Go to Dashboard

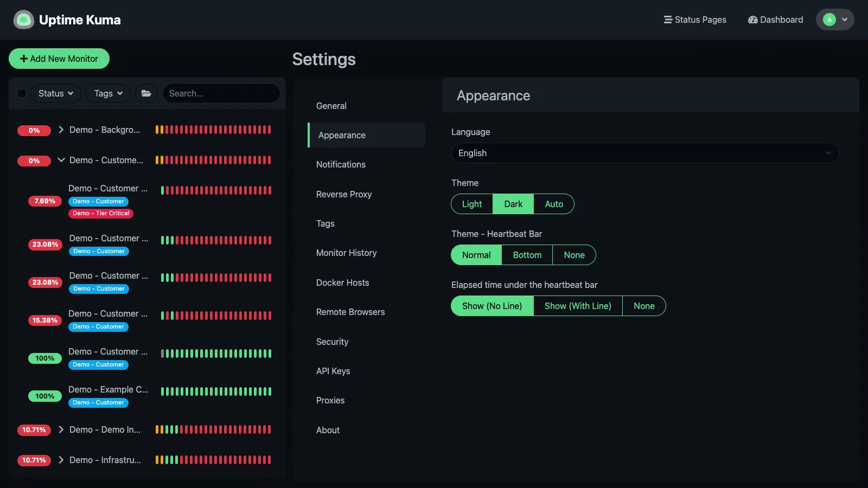(x=775, y=20)
